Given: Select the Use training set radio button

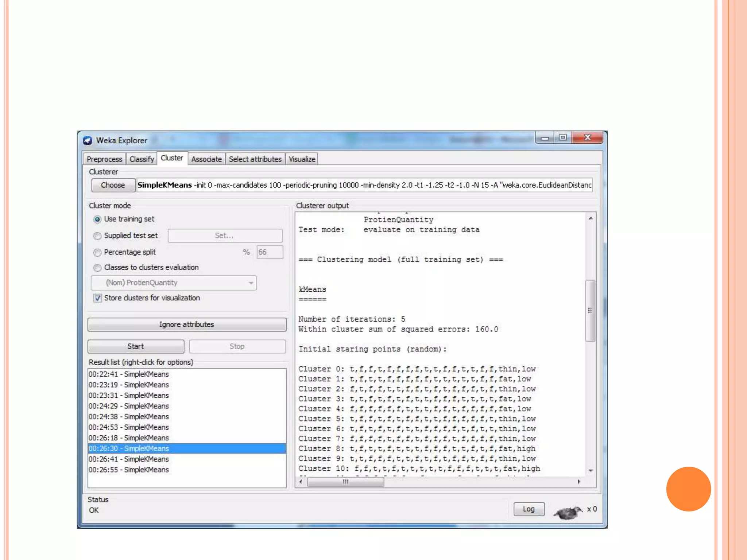Looking at the screenshot, I should [x=97, y=219].
